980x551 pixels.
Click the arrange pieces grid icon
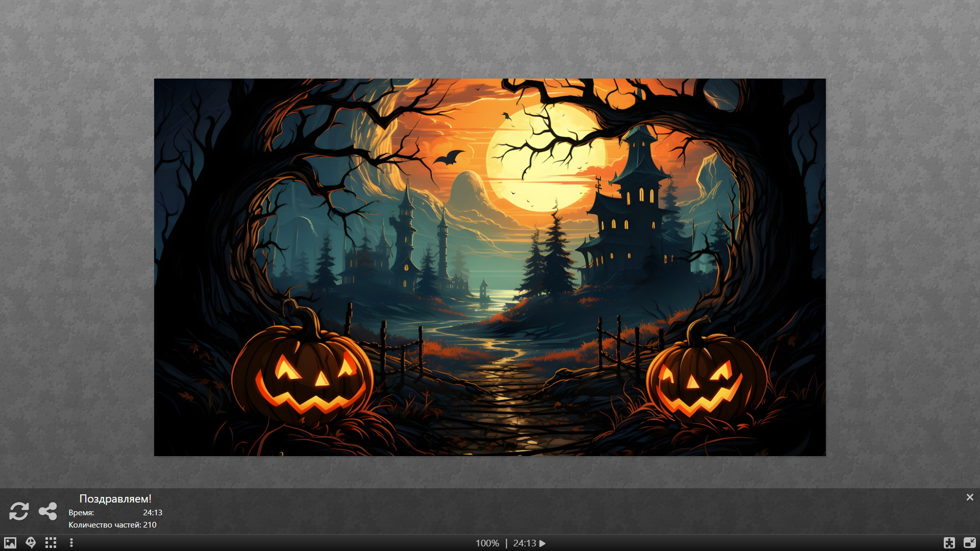(x=51, y=543)
